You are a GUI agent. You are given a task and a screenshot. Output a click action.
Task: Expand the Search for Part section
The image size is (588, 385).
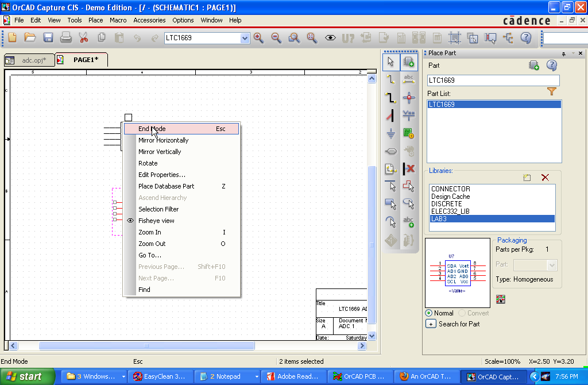click(x=431, y=324)
